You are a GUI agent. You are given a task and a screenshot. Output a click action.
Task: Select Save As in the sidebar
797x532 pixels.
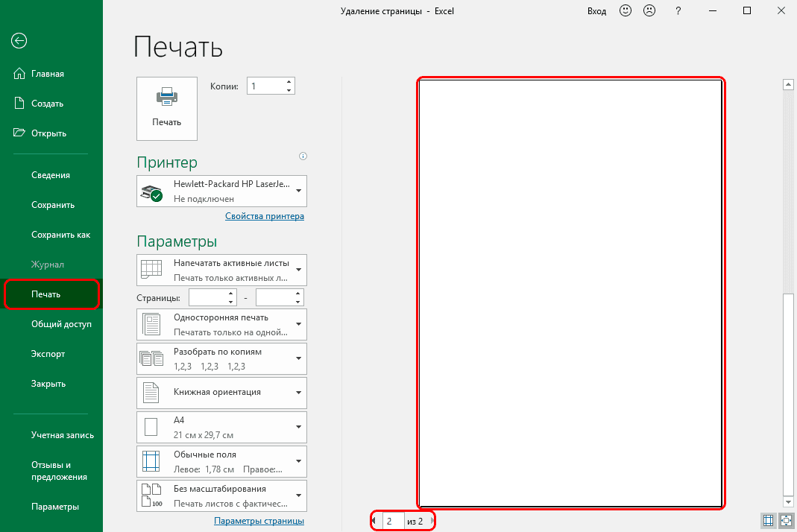click(60, 235)
